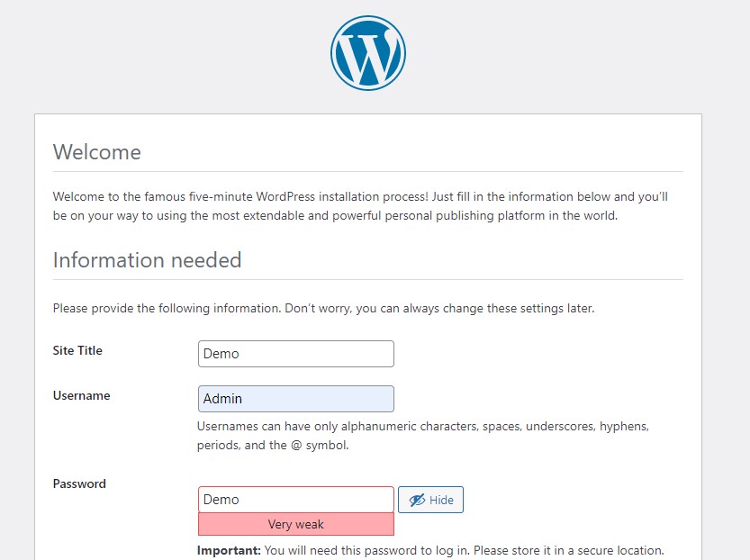Click the bold Important: notice word
The height and width of the screenshot is (560, 750).
229,550
